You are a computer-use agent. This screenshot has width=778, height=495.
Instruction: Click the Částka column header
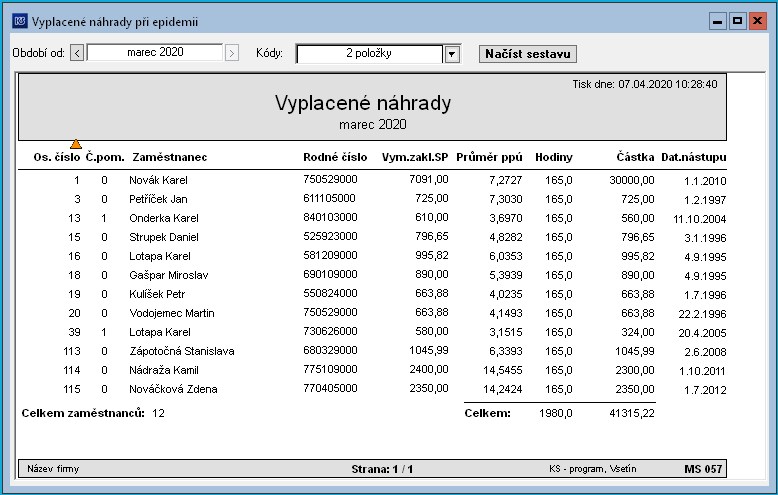point(635,157)
